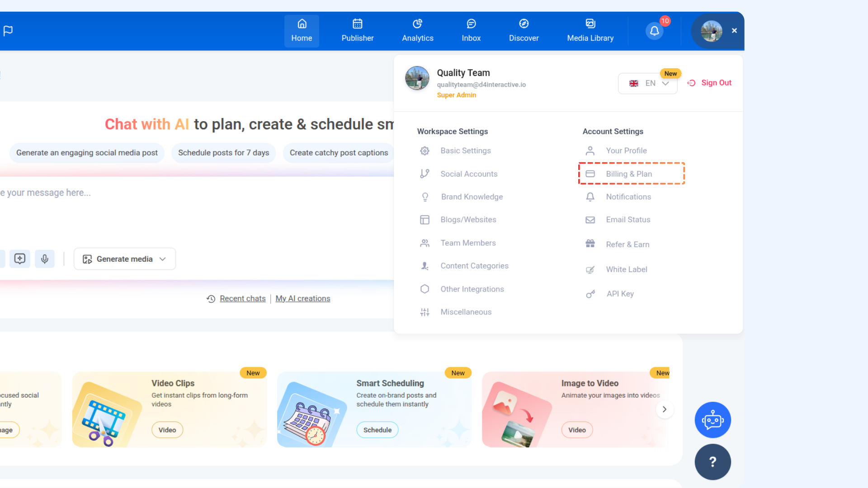Open the Publisher tab
This screenshot has height=488, width=868.
[x=358, y=31]
